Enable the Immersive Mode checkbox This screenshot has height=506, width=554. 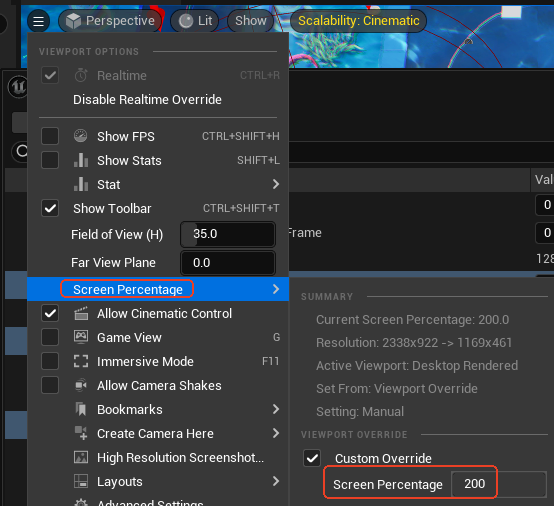coord(50,361)
